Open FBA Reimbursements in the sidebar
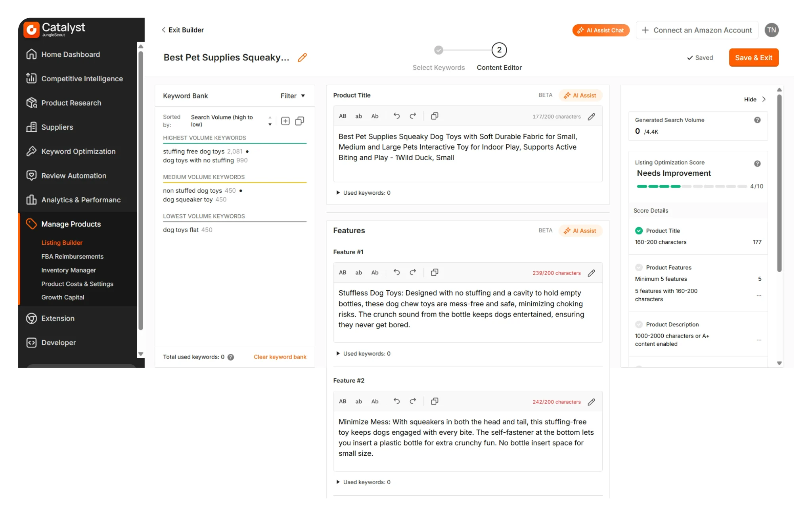Screen dimensions: 812x520 [x=73, y=257]
